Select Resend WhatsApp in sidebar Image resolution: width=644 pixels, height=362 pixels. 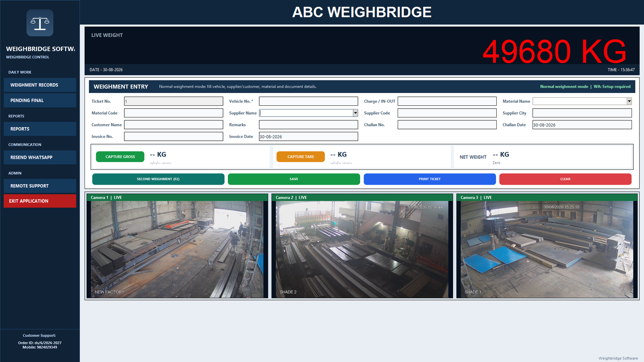coord(40,157)
